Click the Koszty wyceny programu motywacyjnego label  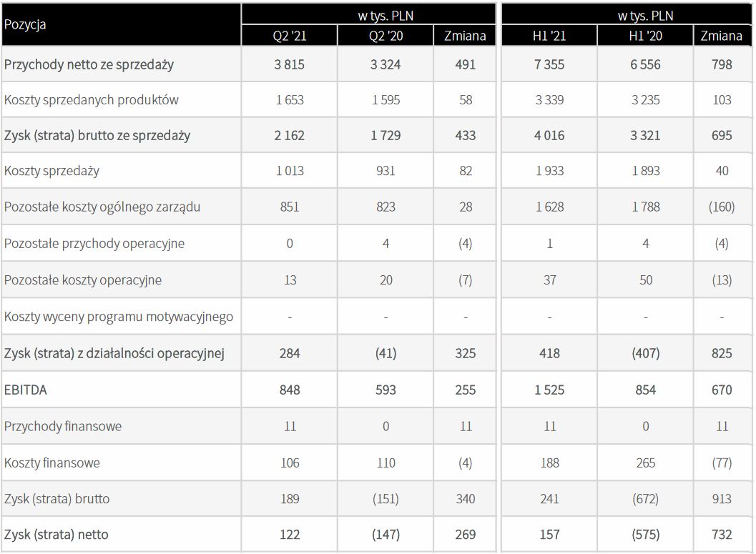[x=119, y=316]
